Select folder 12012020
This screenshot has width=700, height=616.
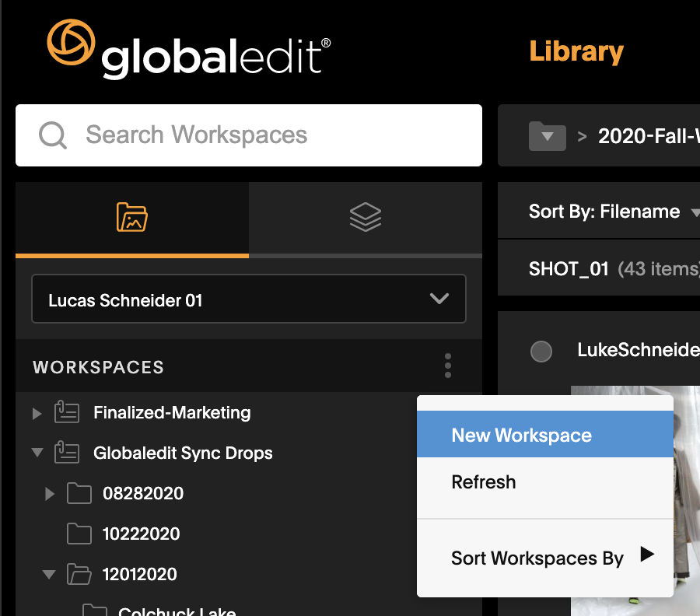140,574
